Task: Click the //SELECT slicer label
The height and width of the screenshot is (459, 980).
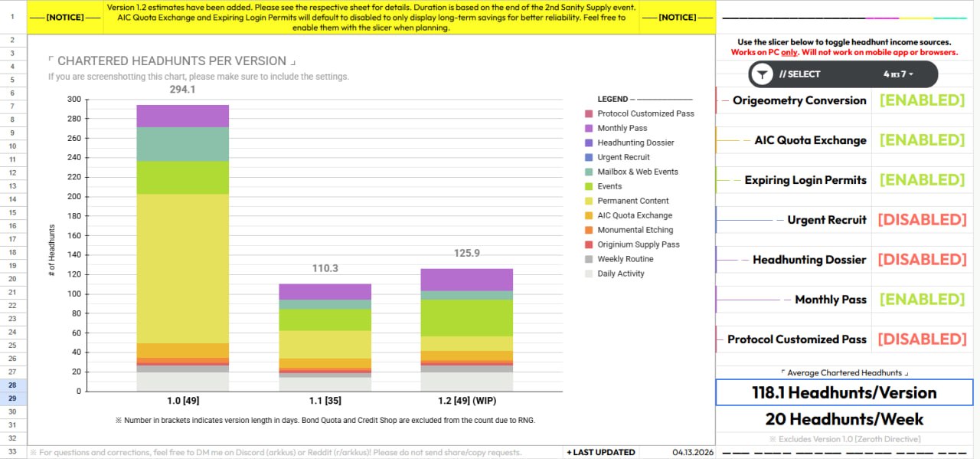Action: pos(799,74)
